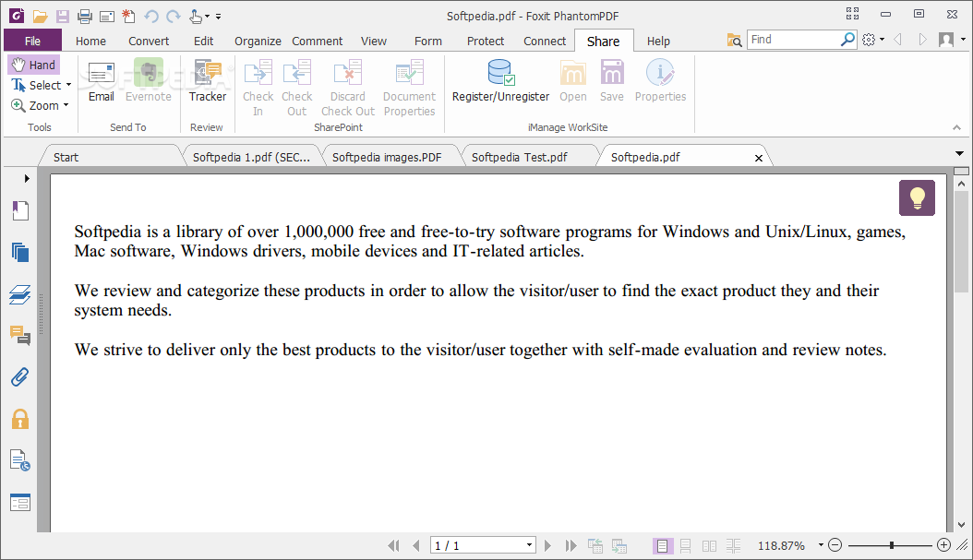The height and width of the screenshot is (560, 973).
Task: Click the zoom slider track in status bar
Action: tap(891, 546)
